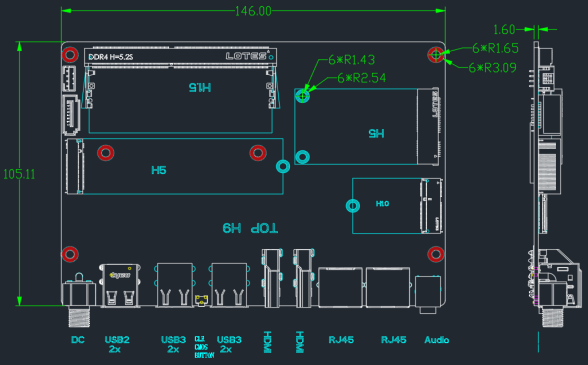This screenshot has width=588, height=365.
Task: Select HDMI label adjacent to USB3 label
Action: click(x=267, y=342)
